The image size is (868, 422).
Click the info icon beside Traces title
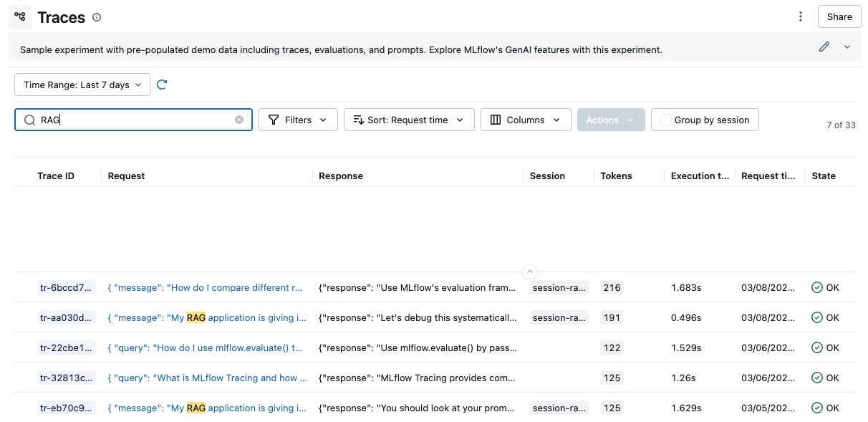click(97, 17)
